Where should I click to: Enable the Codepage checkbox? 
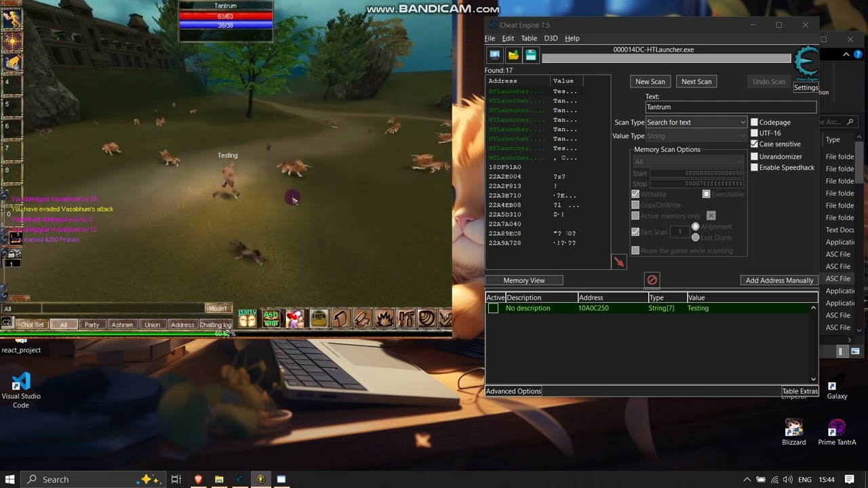(x=754, y=122)
